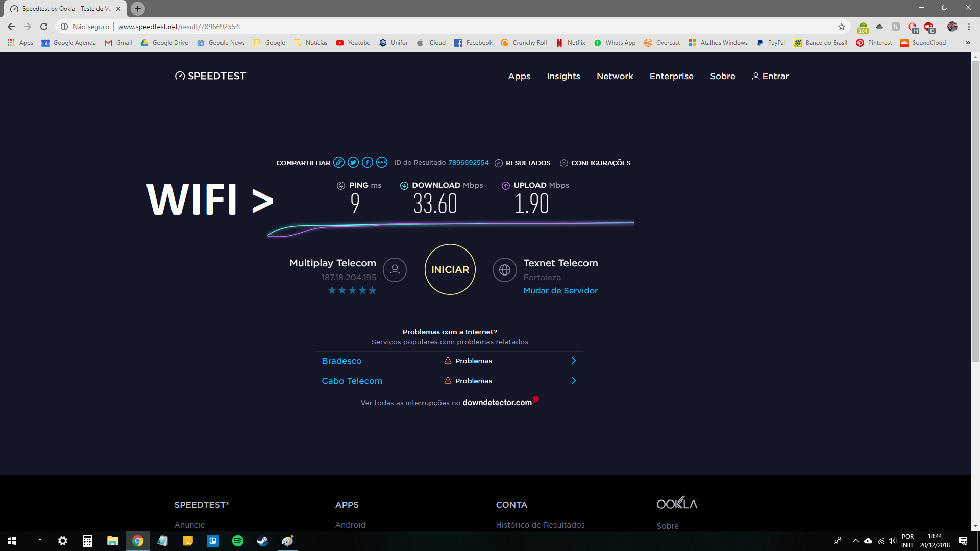
Task: Click the Android footer link
Action: point(350,525)
